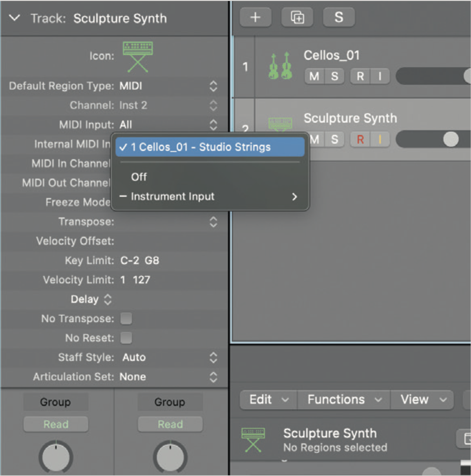The image size is (471, 476).
Task: Click the Duplicate Track icon
Action: pyautogui.click(x=297, y=17)
